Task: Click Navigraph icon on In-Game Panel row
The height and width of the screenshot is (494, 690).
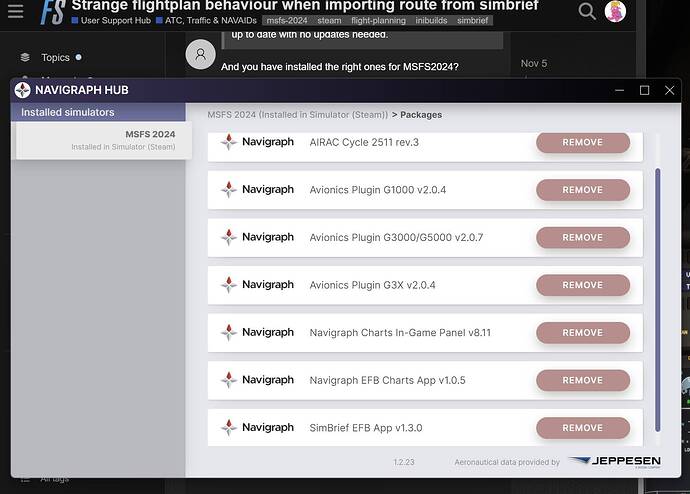Action: coord(228,332)
